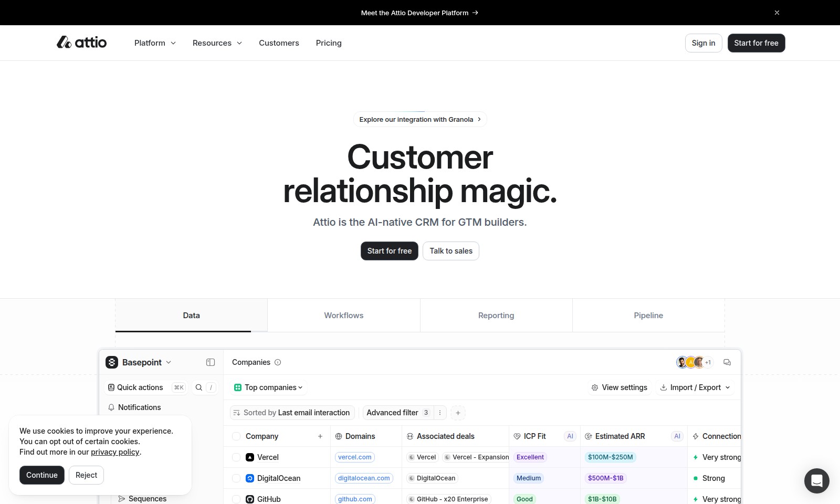Open the Pricing nav item
The width and height of the screenshot is (840, 504).
click(x=329, y=43)
